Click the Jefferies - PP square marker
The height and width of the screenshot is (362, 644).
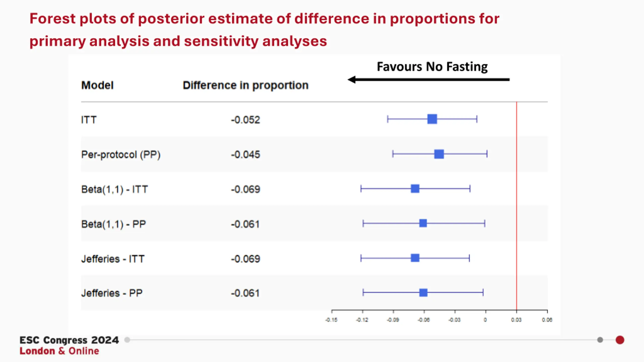pos(423,292)
